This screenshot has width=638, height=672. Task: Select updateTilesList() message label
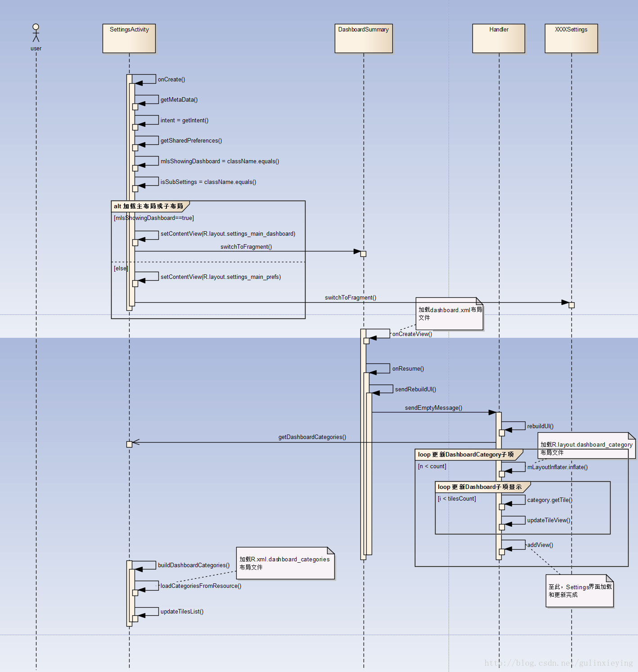(x=182, y=612)
